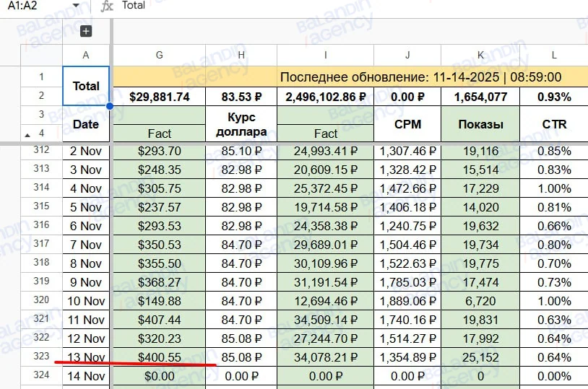Image resolution: width=588 pixels, height=389 pixels.
Task: Click the 4 Nov date cell
Action: (x=86, y=188)
